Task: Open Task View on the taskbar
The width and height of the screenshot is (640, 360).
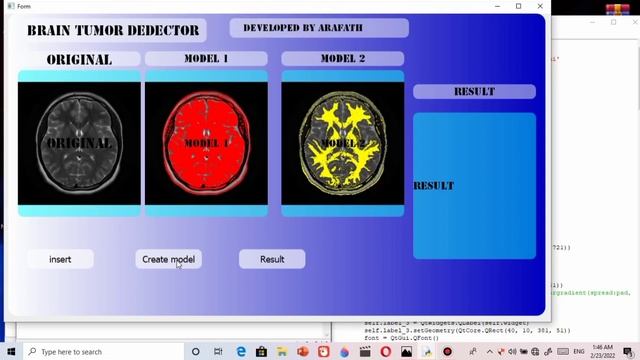Action: 218,351
